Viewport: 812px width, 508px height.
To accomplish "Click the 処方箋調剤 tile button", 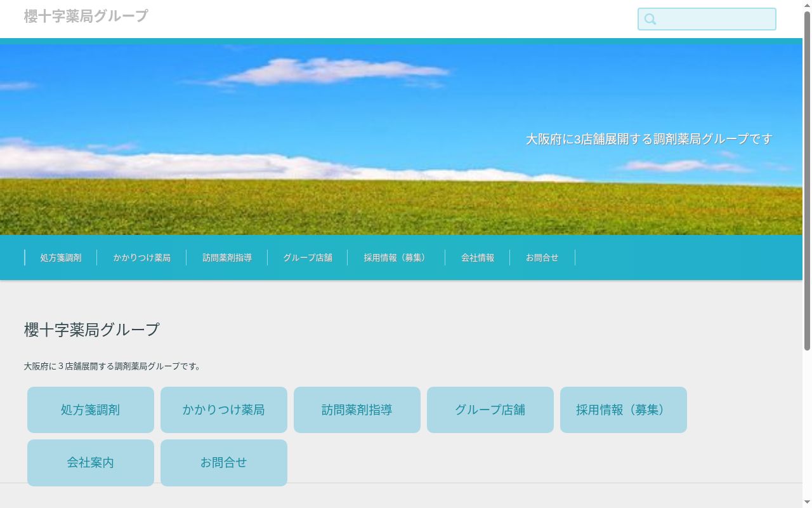I will pos(91,410).
